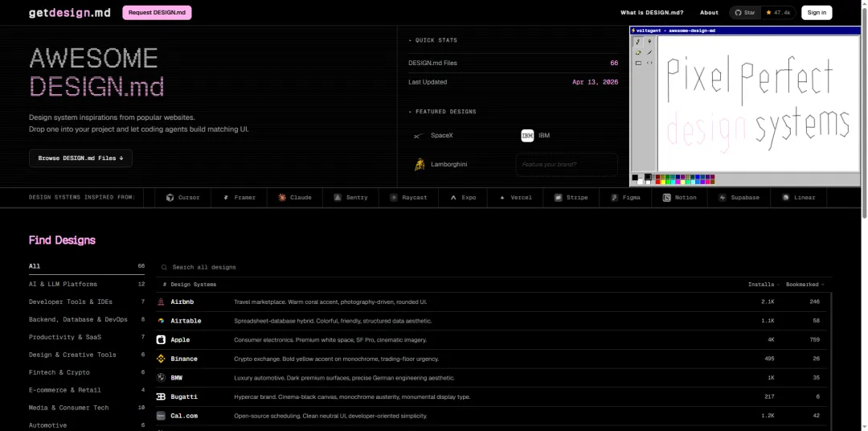868x431 pixels.
Task: Click the Binance row logo icon
Action: tap(161, 359)
